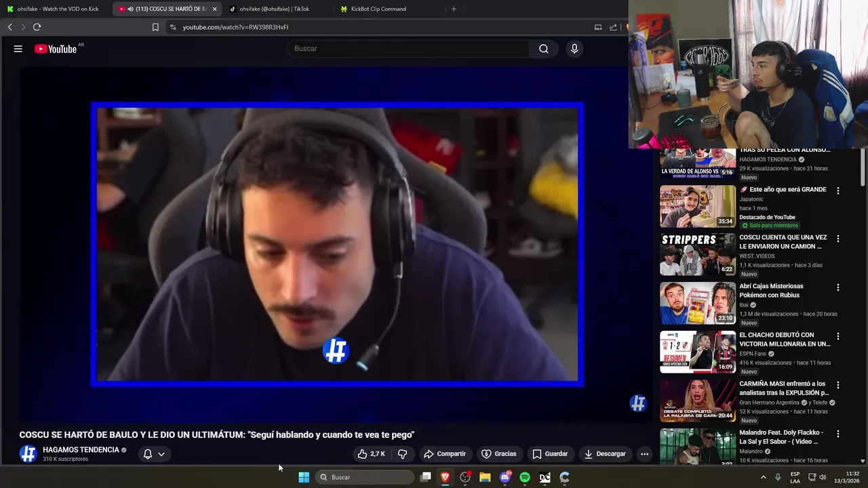Open Discord from the taskbar
868x488 pixels.
point(505,477)
